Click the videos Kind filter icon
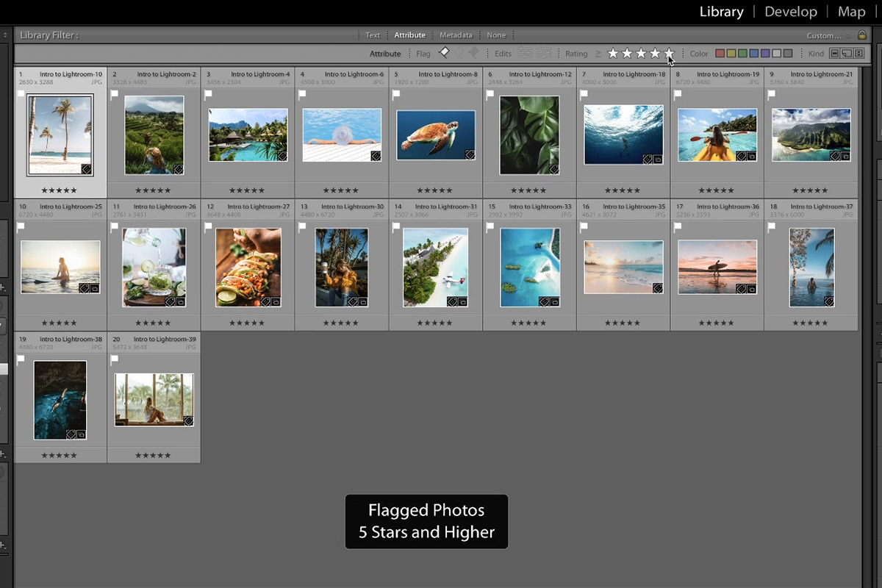The height and width of the screenshot is (588, 882). click(x=858, y=54)
